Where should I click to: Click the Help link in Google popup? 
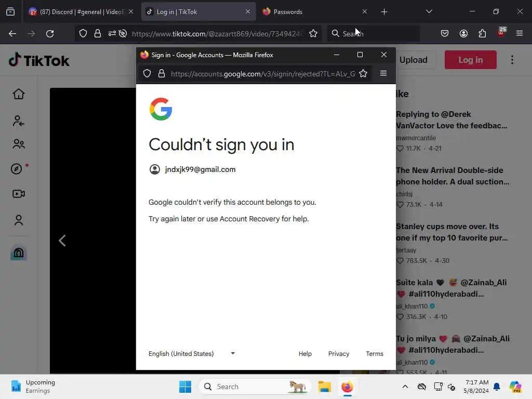pyautogui.click(x=305, y=353)
